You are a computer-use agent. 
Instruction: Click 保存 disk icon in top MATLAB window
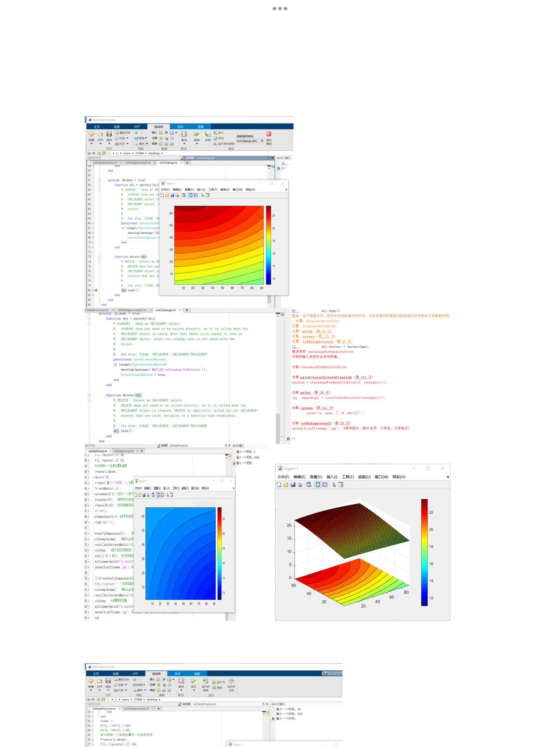click(109, 134)
